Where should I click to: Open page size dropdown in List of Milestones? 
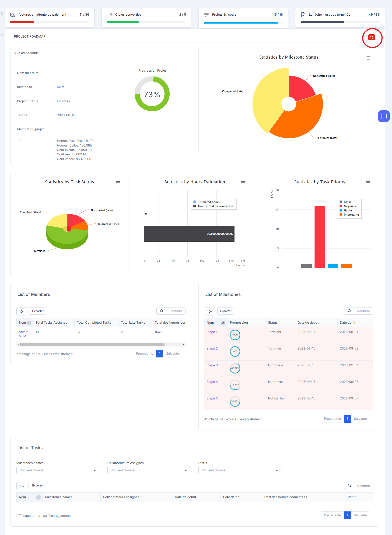(210, 311)
